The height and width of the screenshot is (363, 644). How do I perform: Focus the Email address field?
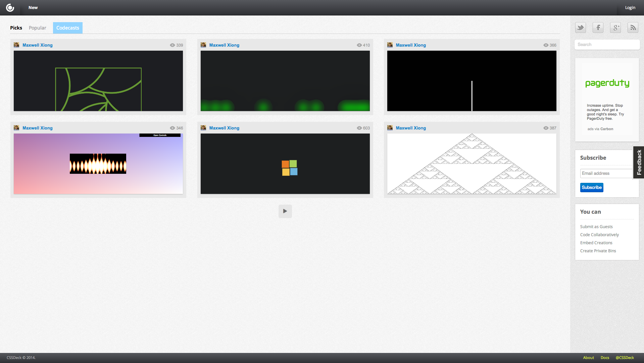tap(606, 173)
